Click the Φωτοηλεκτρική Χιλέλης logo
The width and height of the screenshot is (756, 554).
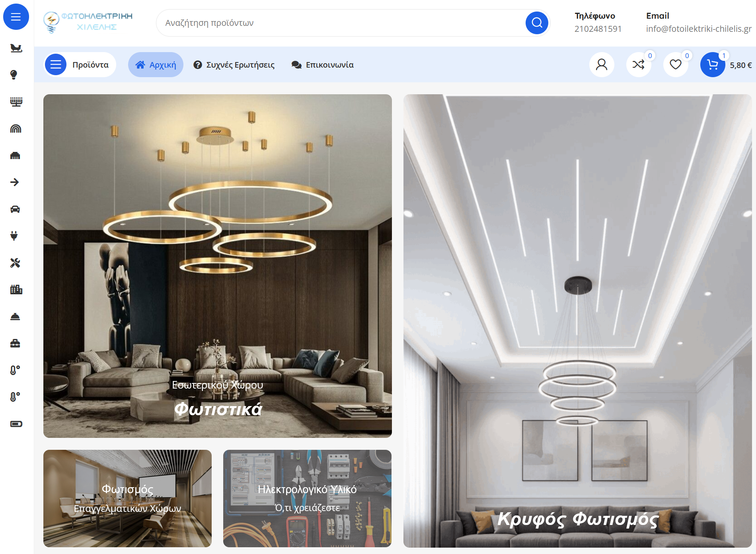pos(88,22)
